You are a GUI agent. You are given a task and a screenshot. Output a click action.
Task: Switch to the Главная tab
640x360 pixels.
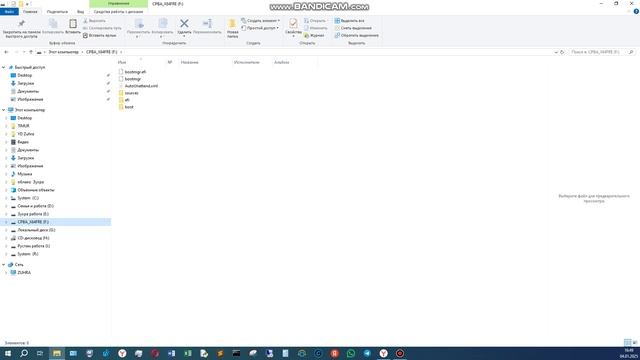(x=30, y=12)
